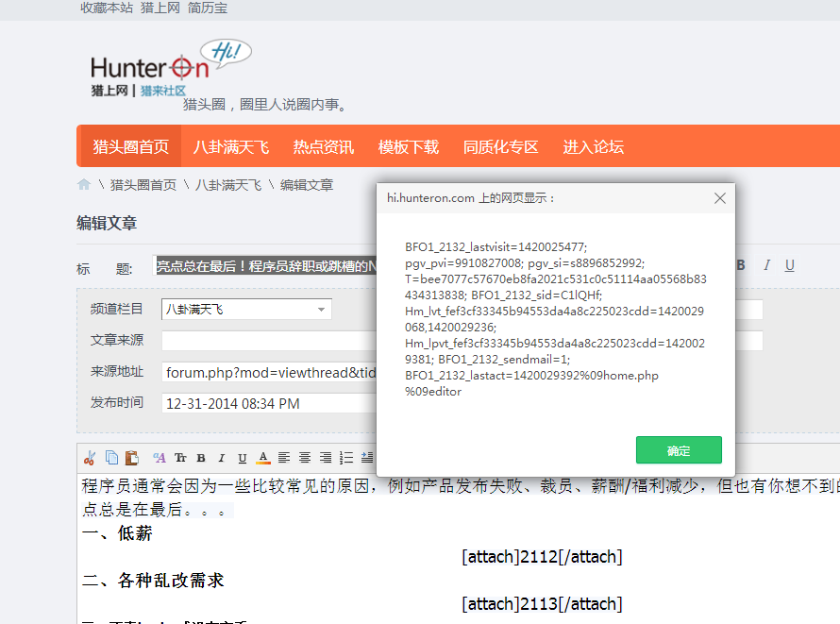The width and height of the screenshot is (840, 624).
Task: Open the 八卦满天飞 navigation tab
Action: pyautogui.click(x=231, y=146)
